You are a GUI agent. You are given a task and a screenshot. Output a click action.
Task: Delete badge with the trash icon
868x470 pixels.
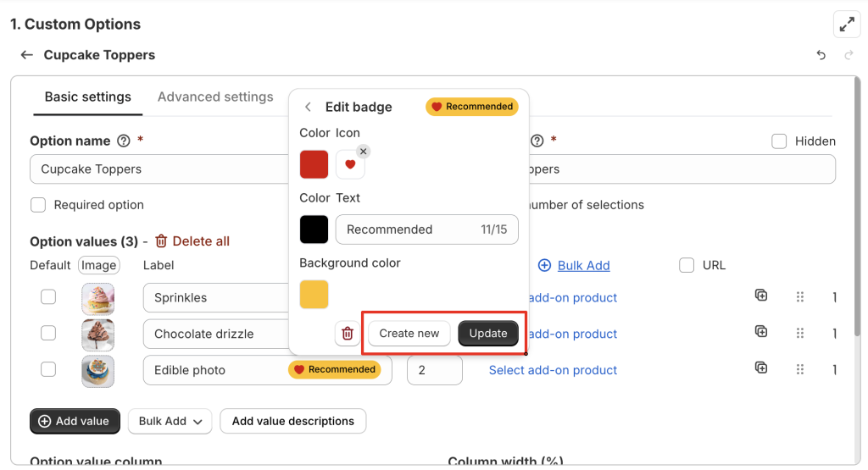(348, 334)
